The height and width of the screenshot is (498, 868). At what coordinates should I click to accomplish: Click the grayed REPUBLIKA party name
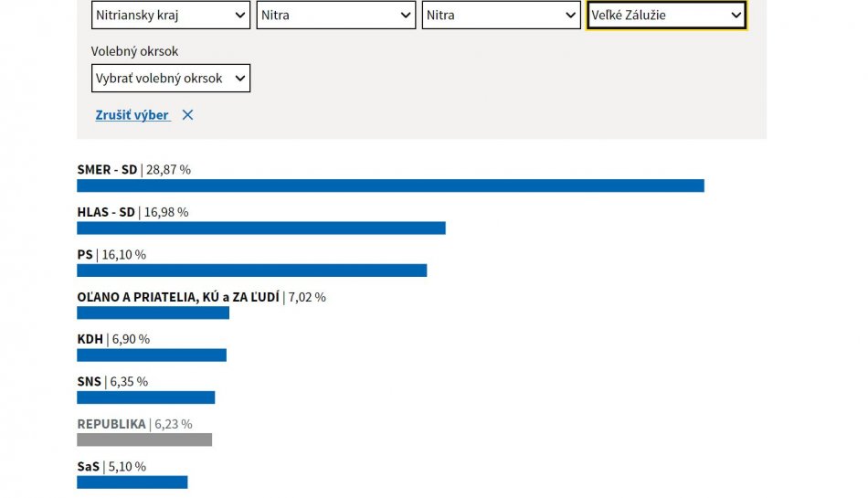[x=111, y=424]
